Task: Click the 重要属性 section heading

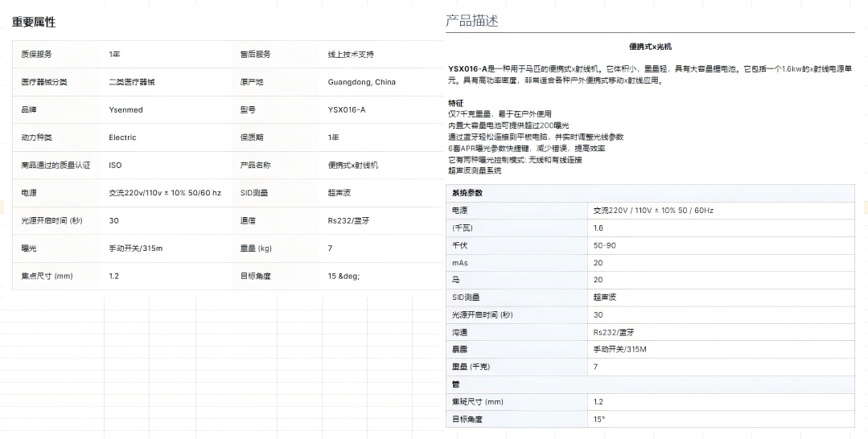Action: click(34, 23)
